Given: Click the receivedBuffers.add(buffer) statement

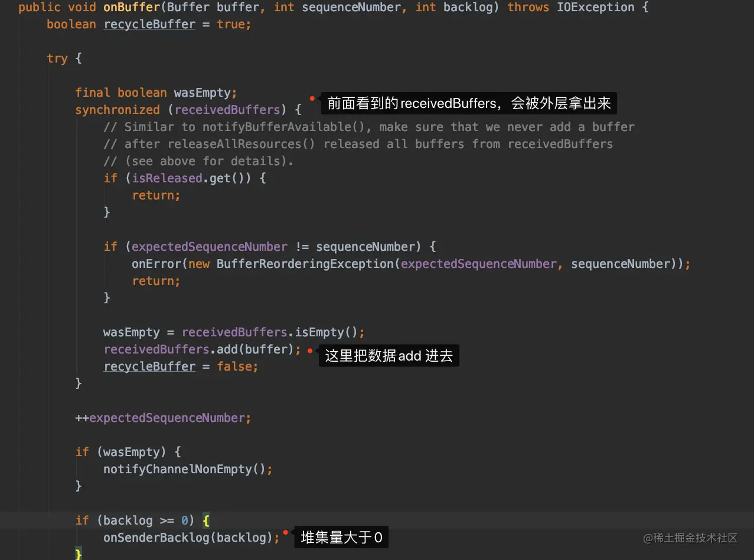Looking at the screenshot, I should [x=203, y=349].
